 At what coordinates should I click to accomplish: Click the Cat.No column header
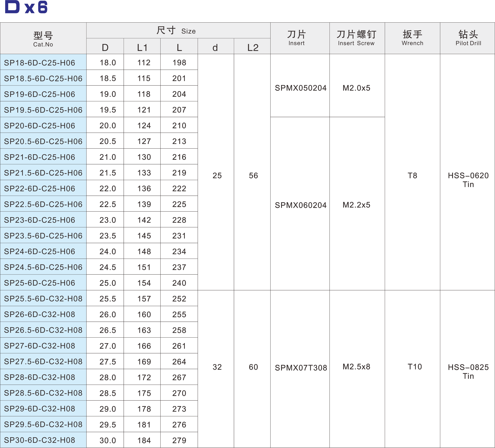click(x=43, y=38)
